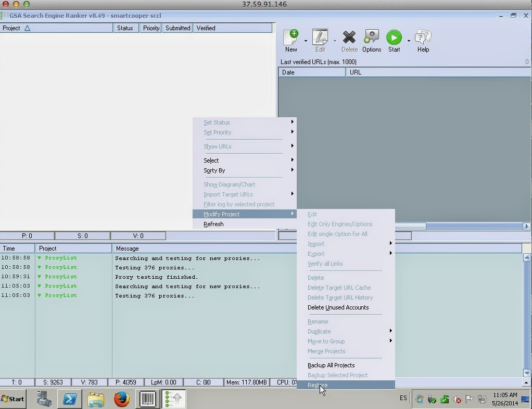This screenshot has width=532, height=409.
Task: Click the green arrow tray icon
Action: pyautogui.click(x=444, y=399)
